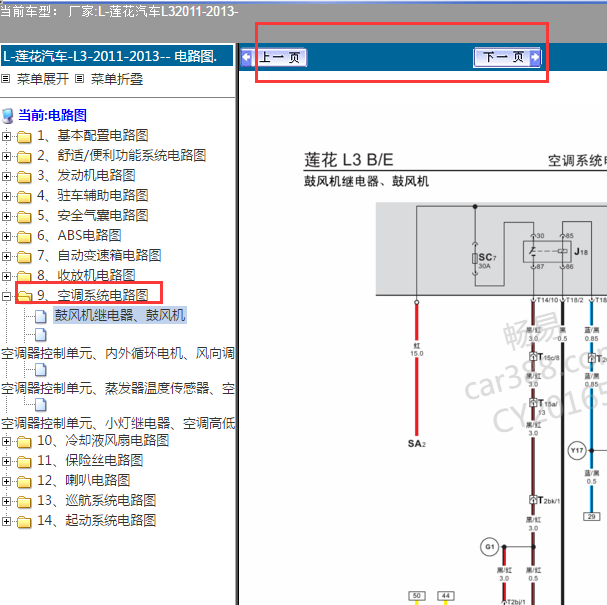Click L-莲花汽车-L3-2011-2013-- 电路图 header
The width and height of the screenshot is (607, 605).
(117, 56)
